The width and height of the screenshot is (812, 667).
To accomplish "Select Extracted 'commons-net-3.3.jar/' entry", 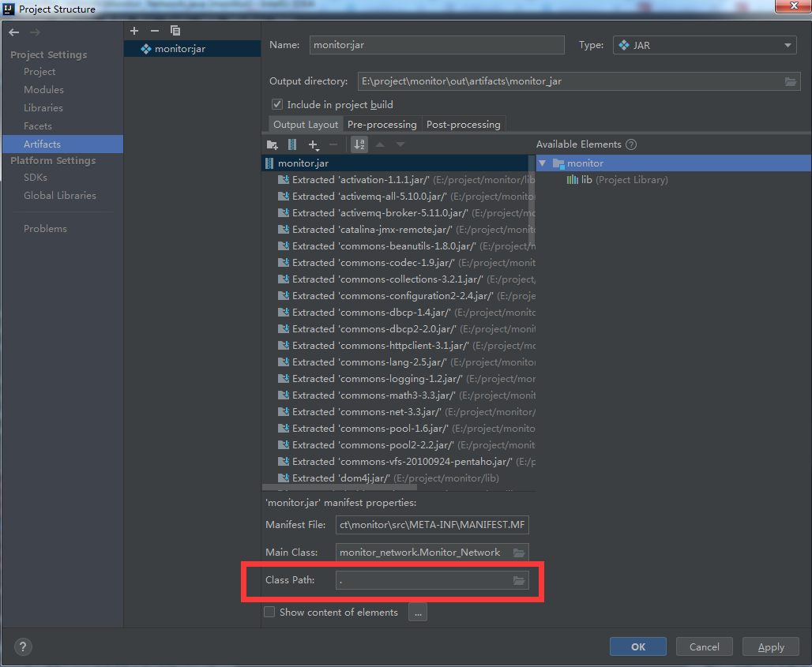I will 406,411.
